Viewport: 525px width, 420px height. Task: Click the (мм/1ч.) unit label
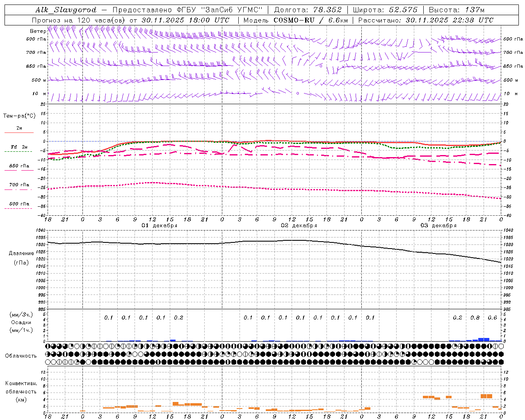(21, 330)
